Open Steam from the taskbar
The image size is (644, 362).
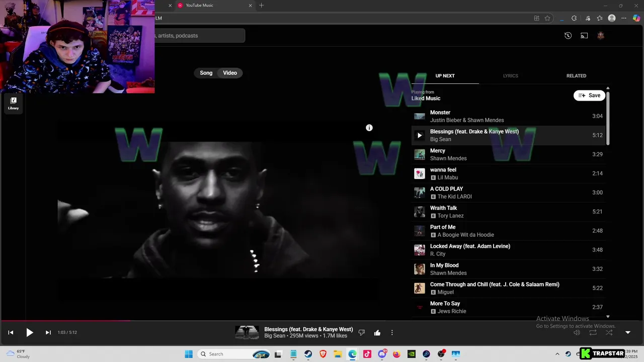(308, 354)
